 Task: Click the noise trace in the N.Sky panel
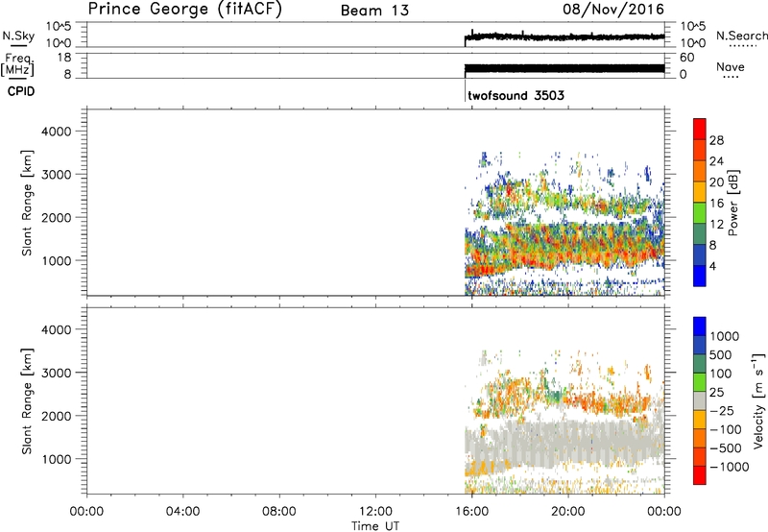tap(564, 36)
